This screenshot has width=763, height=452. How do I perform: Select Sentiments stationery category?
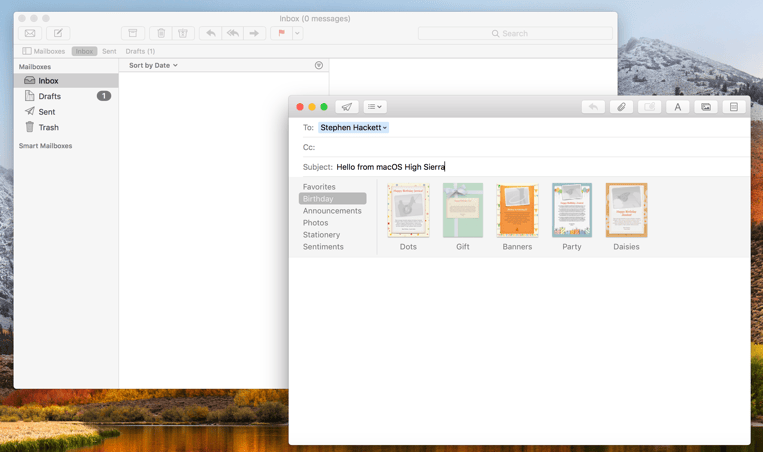coord(323,247)
